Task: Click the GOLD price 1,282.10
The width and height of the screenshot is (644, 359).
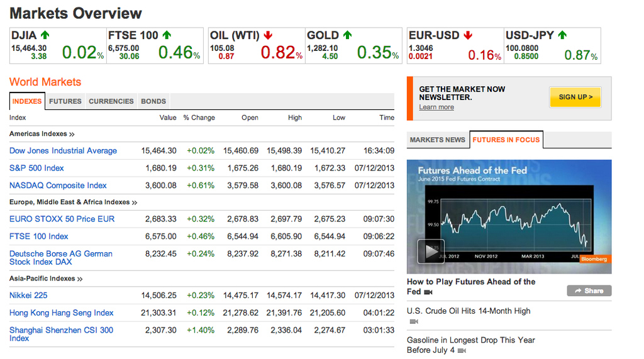Action: coord(323,48)
